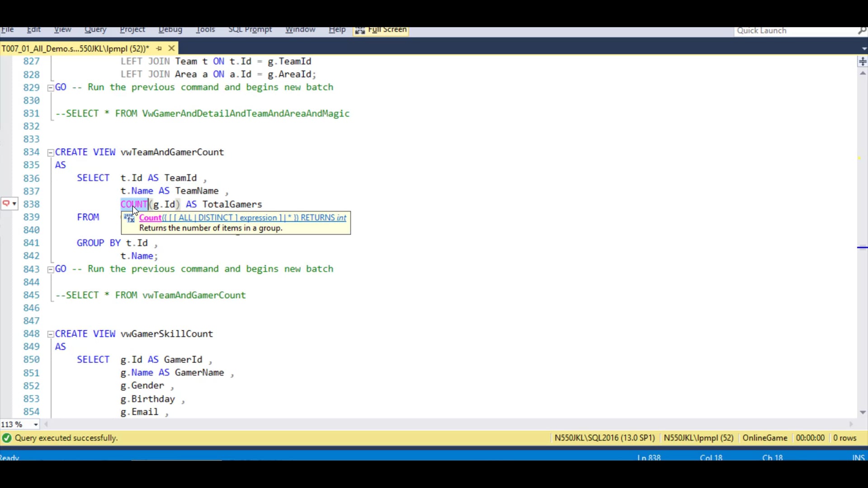This screenshot has width=868, height=488.
Task: Open the 113 % zoom level dropdown
Action: pos(36,425)
